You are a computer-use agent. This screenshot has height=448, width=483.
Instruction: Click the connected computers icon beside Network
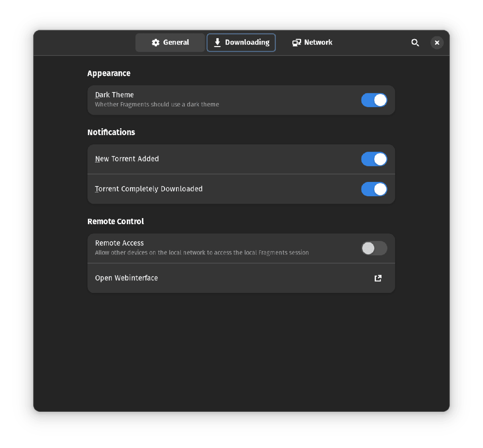[x=297, y=43]
